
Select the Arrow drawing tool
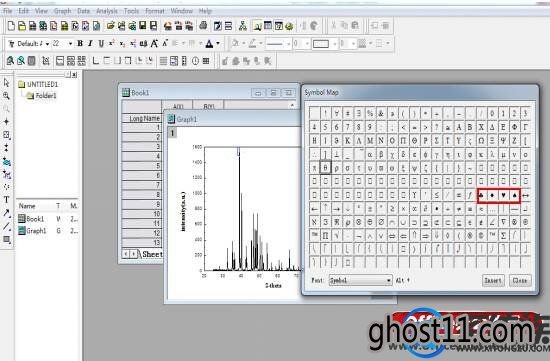click(6, 213)
